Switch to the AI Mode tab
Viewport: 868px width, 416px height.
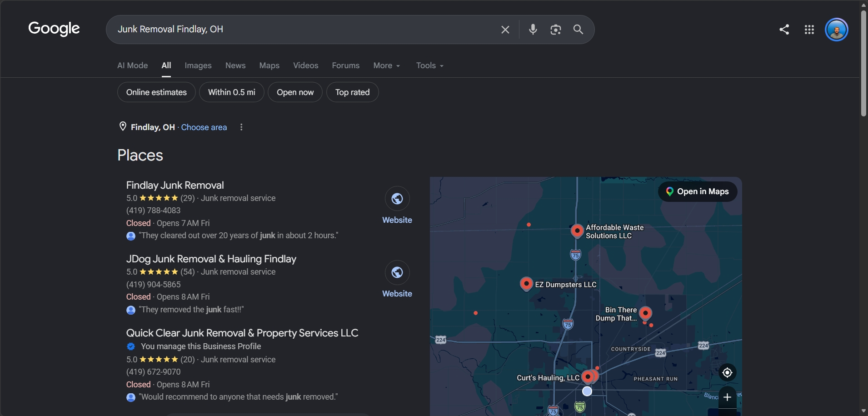click(x=133, y=65)
